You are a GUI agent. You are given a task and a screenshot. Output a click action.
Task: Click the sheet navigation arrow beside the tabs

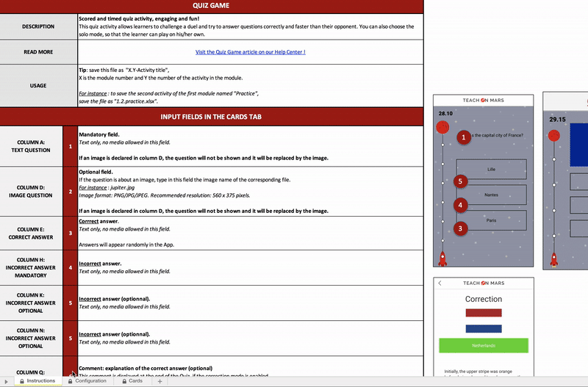tap(6, 381)
